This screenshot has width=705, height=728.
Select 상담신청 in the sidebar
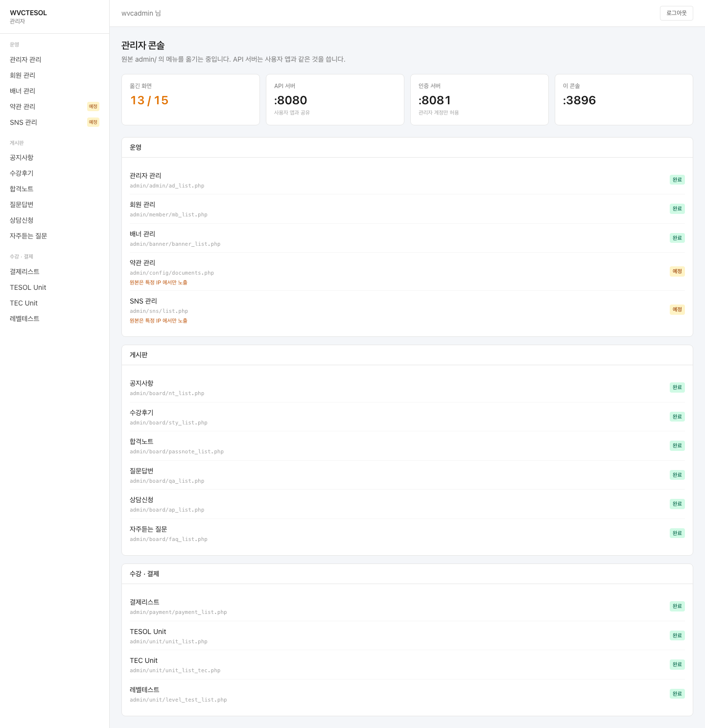coord(54,220)
